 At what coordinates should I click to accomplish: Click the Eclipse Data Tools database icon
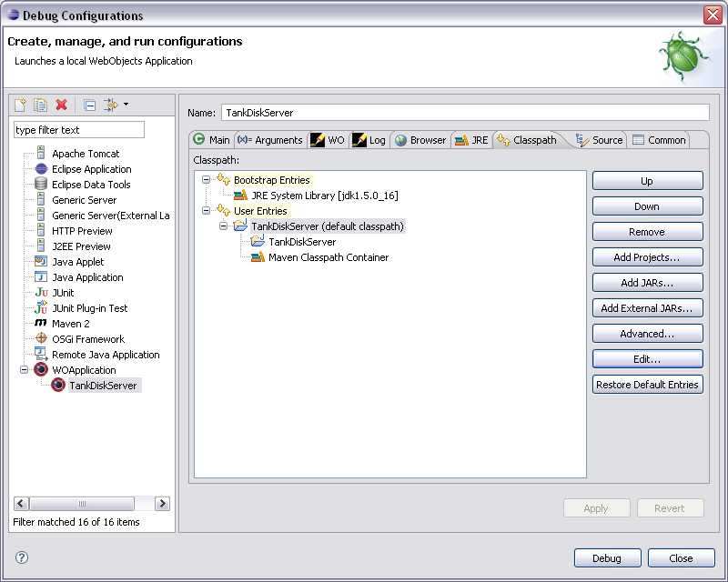tap(41, 184)
